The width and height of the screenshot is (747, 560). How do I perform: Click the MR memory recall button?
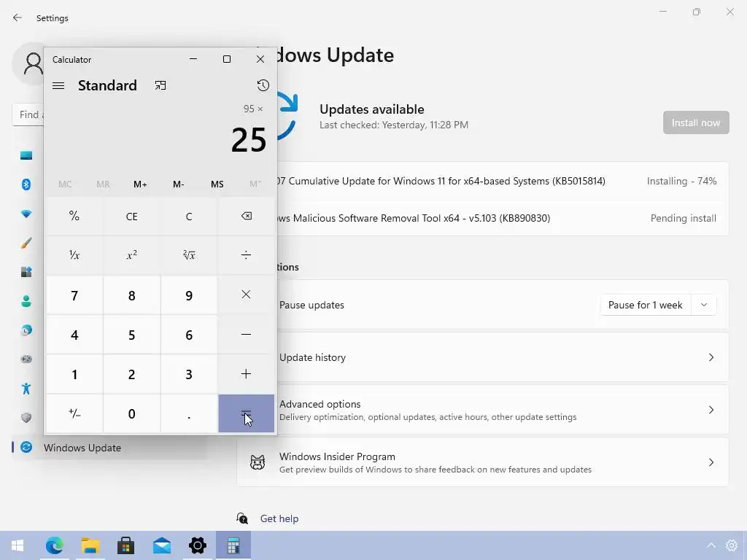coord(103,184)
